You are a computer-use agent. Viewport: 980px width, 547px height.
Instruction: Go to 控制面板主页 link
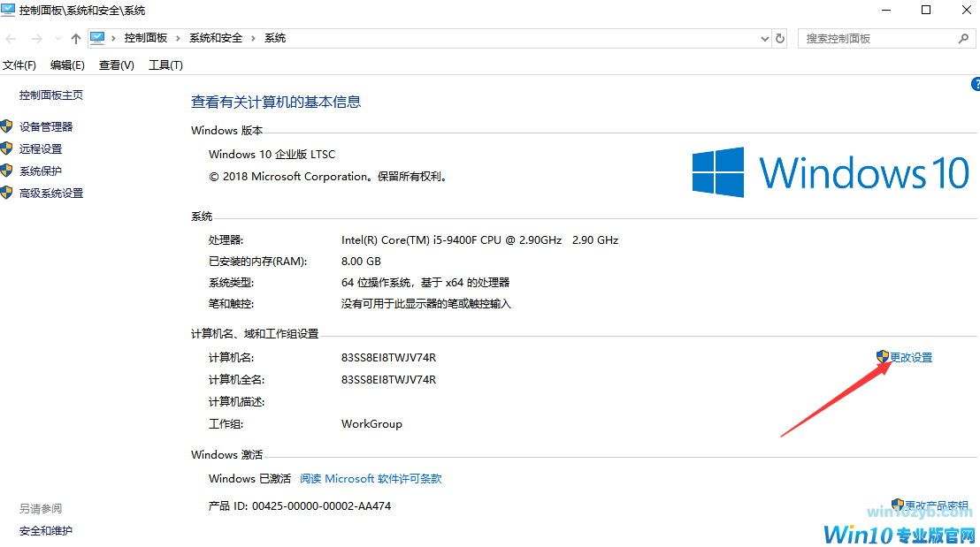click(x=51, y=95)
